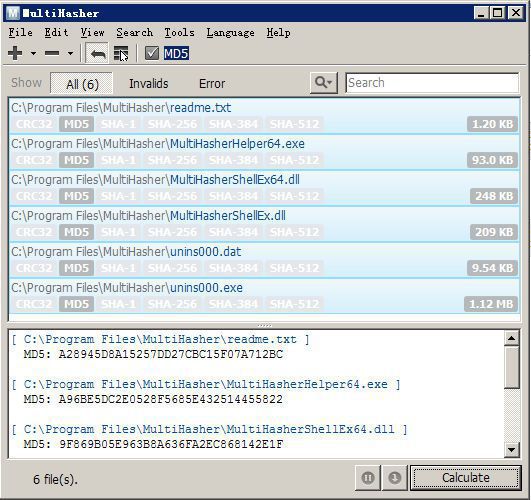Open the Edit menu
Viewport: 531px width, 500px height.
pos(57,33)
